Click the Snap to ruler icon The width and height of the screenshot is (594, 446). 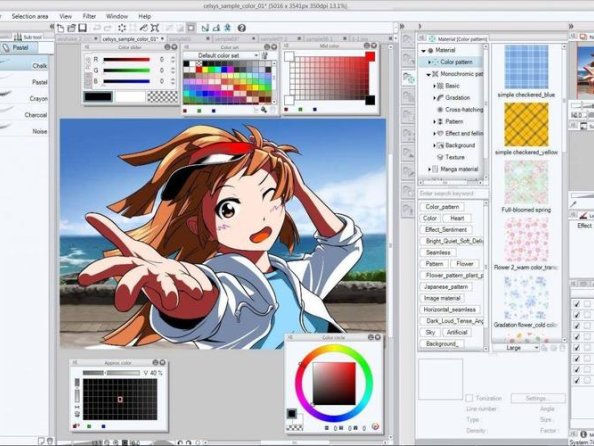(205, 28)
